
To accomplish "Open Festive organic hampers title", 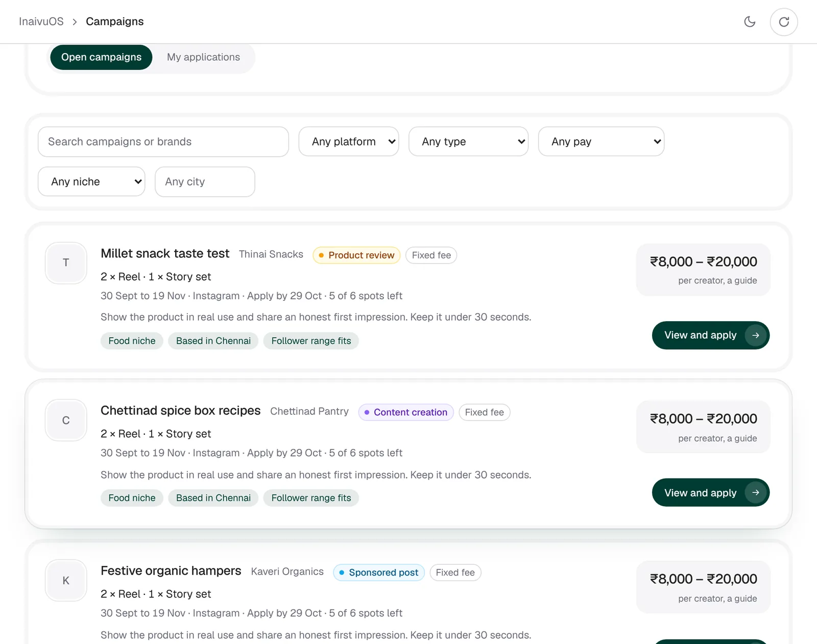I will [171, 570].
